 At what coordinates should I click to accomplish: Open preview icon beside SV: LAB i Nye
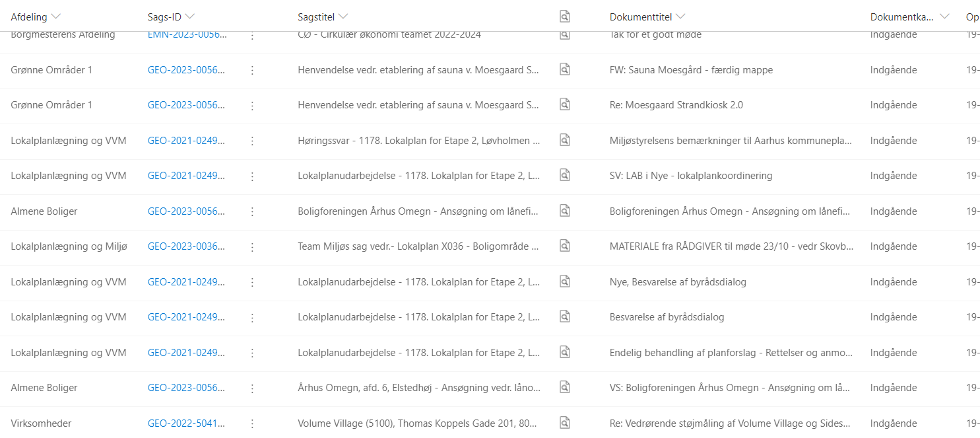565,174
